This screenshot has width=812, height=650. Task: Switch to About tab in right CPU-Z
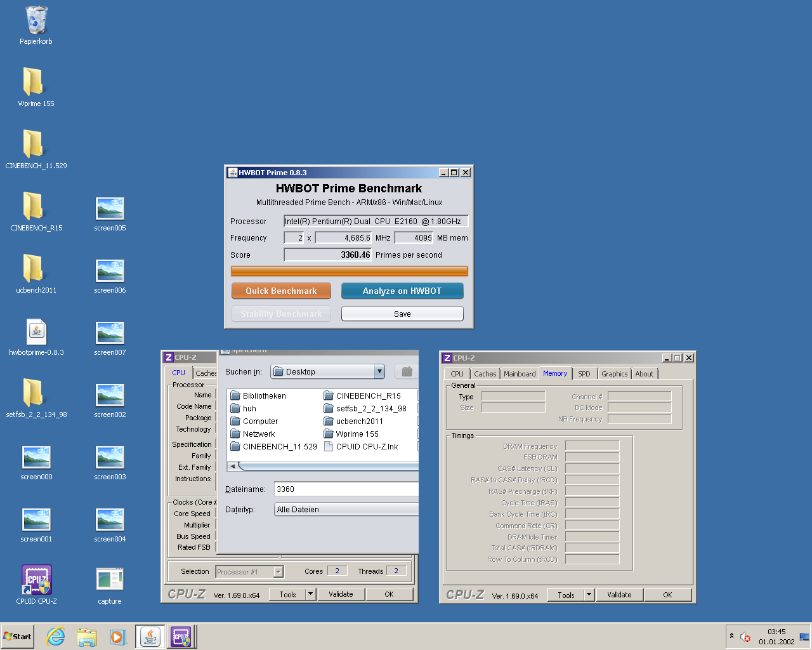click(644, 374)
